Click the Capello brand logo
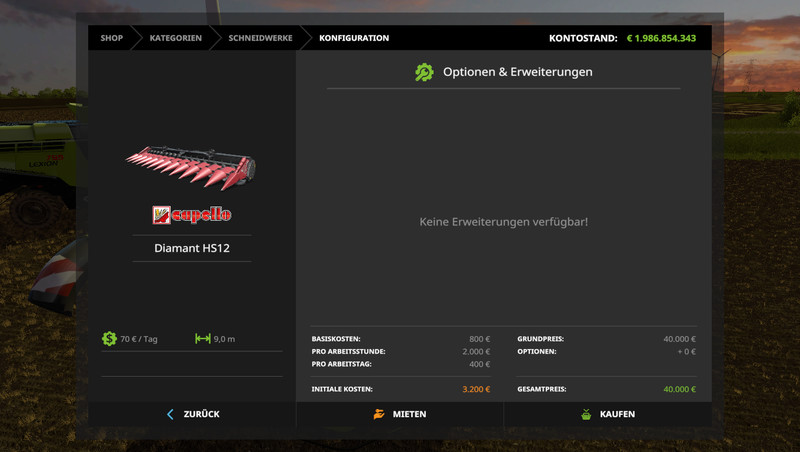 click(192, 214)
